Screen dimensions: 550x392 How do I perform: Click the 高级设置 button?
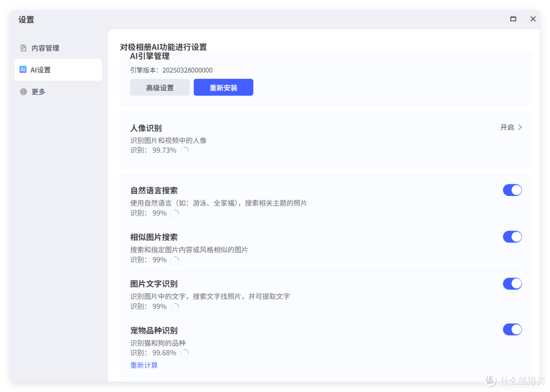(x=160, y=87)
